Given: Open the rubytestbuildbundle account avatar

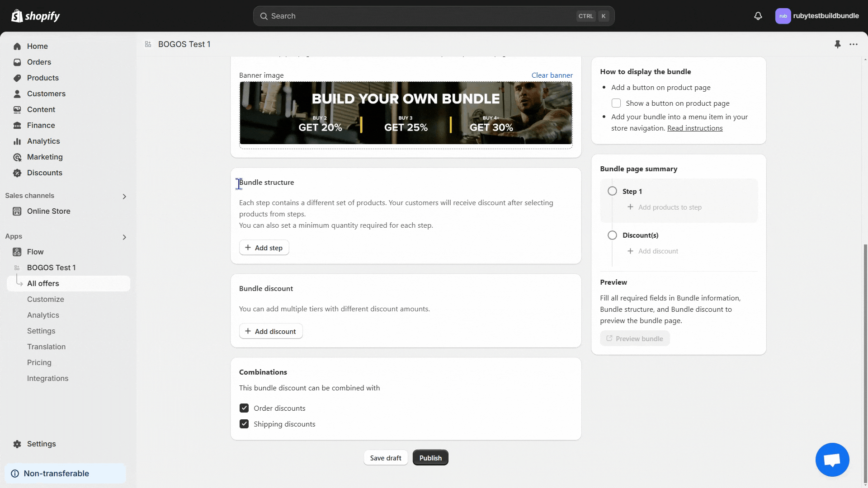Looking at the screenshot, I should tap(783, 16).
